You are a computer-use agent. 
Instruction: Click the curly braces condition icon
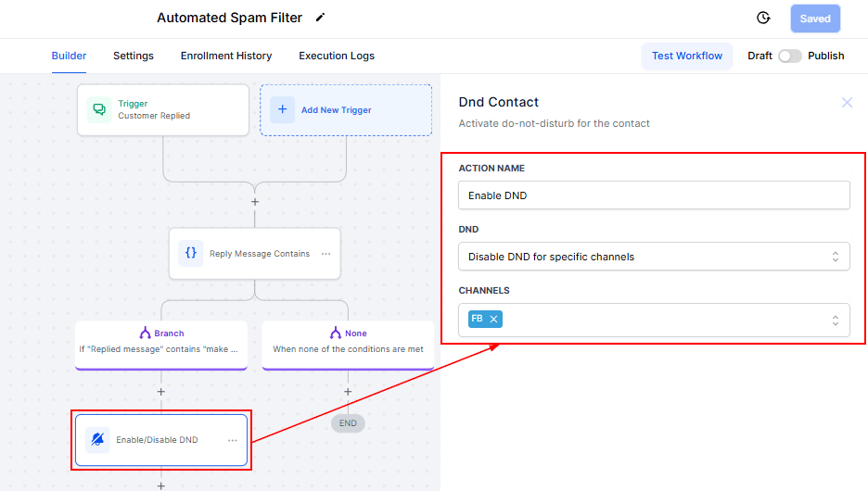(191, 253)
